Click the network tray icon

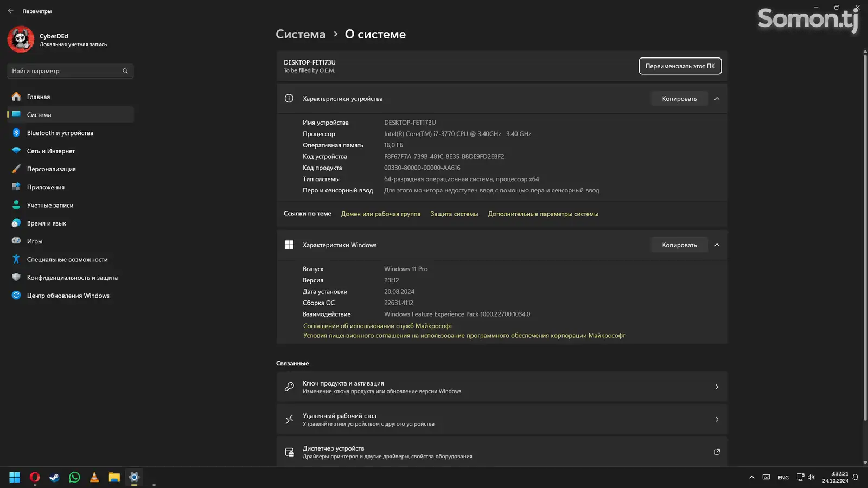tap(800, 477)
